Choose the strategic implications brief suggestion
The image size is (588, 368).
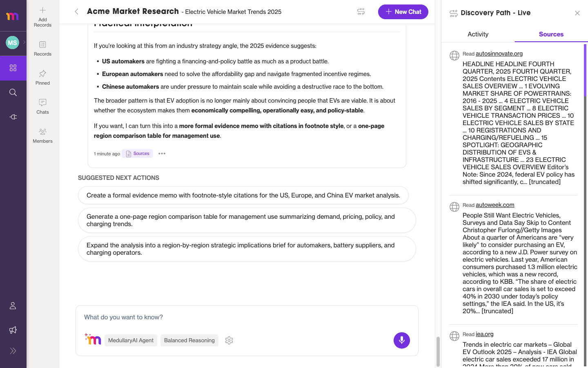coord(247,249)
